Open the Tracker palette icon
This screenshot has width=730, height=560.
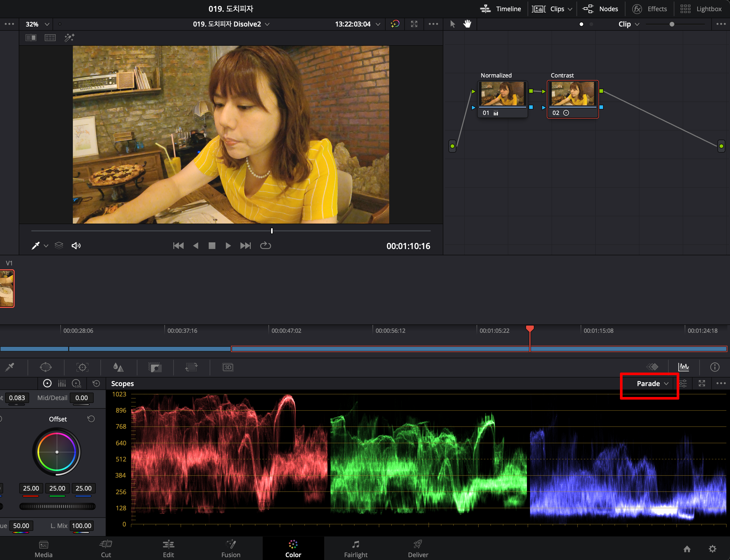pyautogui.click(x=82, y=367)
